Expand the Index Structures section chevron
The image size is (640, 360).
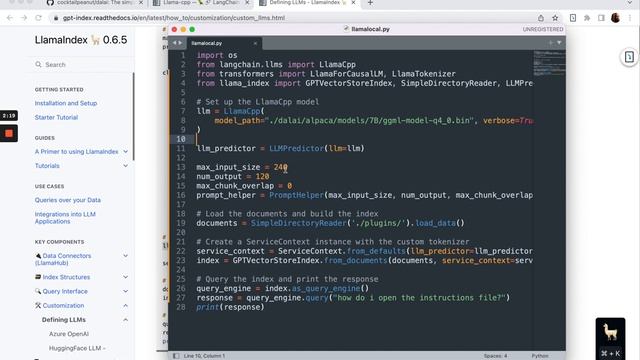coord(126,277)
